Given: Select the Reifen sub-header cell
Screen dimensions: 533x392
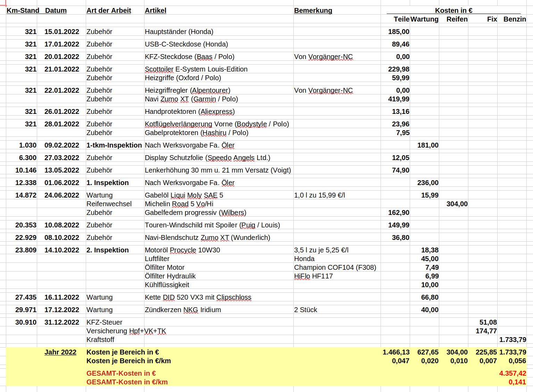Looking at the screenshot, I should point(457,19).
